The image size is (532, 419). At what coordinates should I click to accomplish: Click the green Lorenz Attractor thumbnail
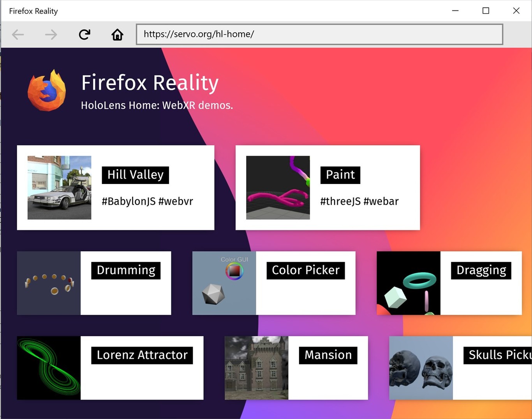[x=48, y=368]
